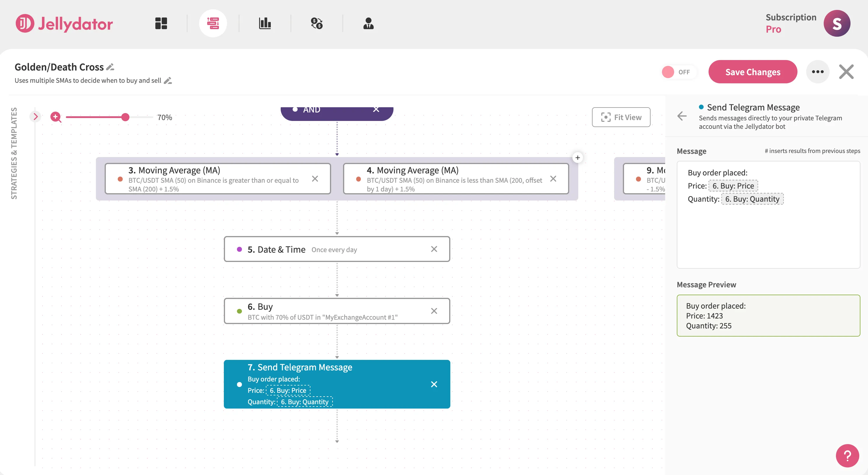This screenshot has width=868, height=475.
Task: Click the Message Preview box
Action: pyautogui.click(x=768, y=316)
